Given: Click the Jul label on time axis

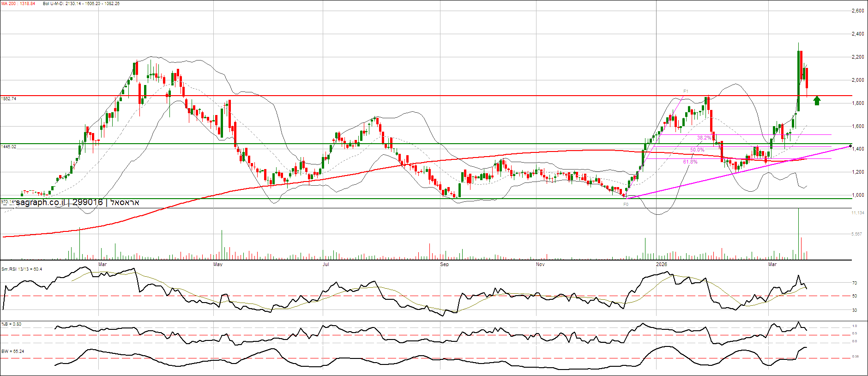Looking at the screenshot, I should click(x=326, y=264).
